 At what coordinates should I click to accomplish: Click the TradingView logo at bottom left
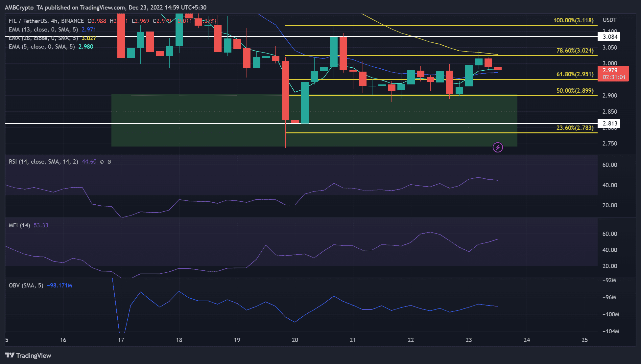point(28,355)
